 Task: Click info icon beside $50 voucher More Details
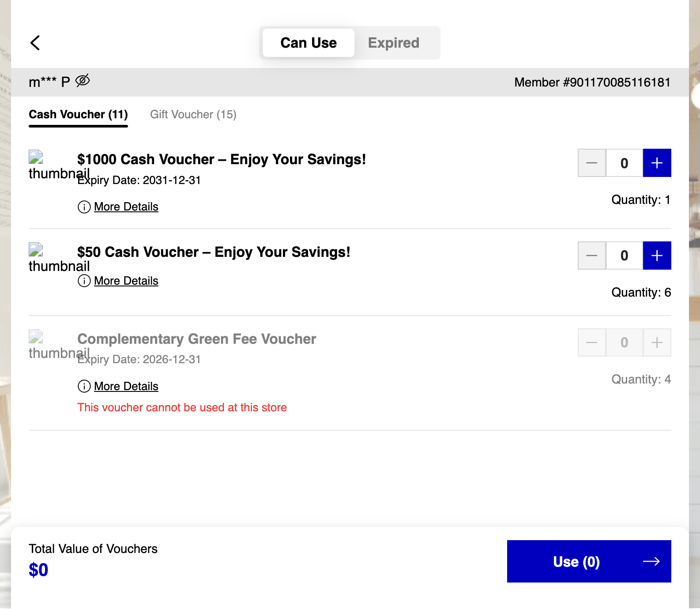pyautogui.click(x=84, y=281)
